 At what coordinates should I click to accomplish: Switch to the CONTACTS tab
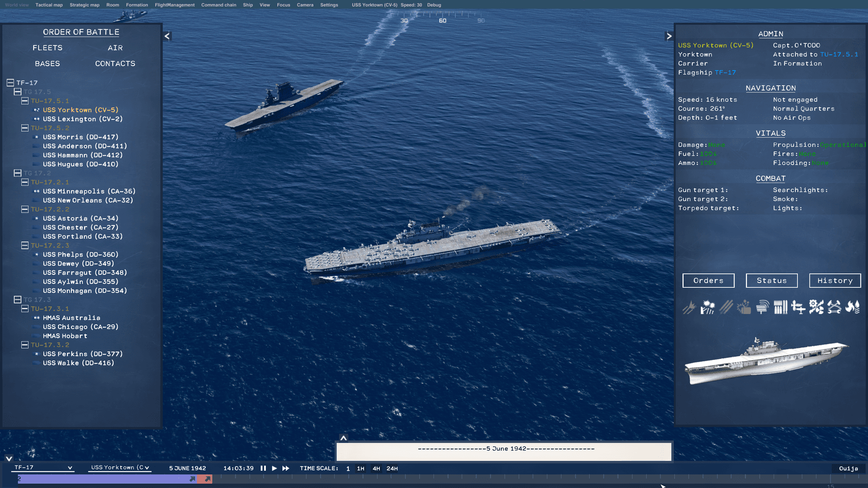[x=116, y=64]
